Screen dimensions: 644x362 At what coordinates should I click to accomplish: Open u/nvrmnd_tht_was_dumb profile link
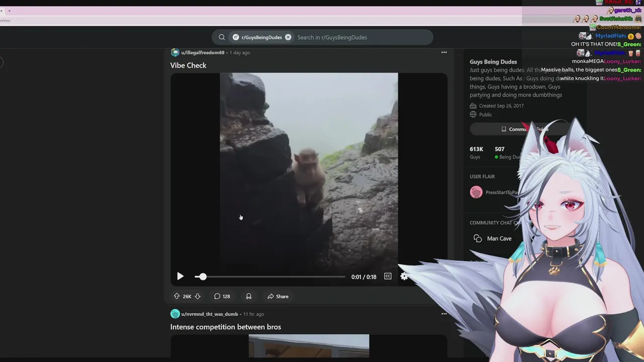point(209,314)
